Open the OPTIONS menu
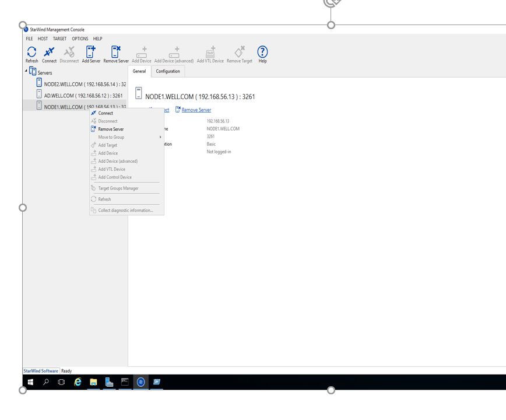This screenshot has width=506, height=420. [x=80, y=38]
